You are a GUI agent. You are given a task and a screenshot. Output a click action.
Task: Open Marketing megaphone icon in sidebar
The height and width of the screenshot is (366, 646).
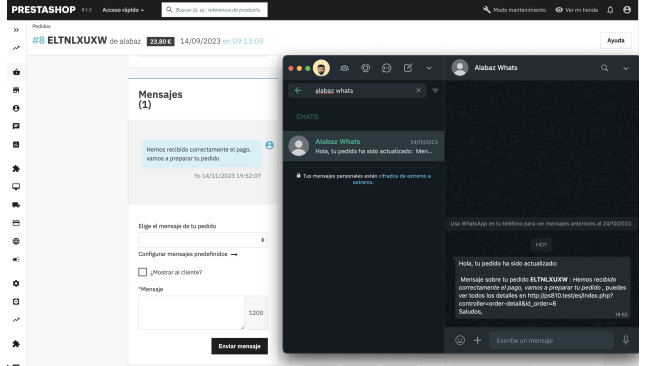[x=16, y=259]
